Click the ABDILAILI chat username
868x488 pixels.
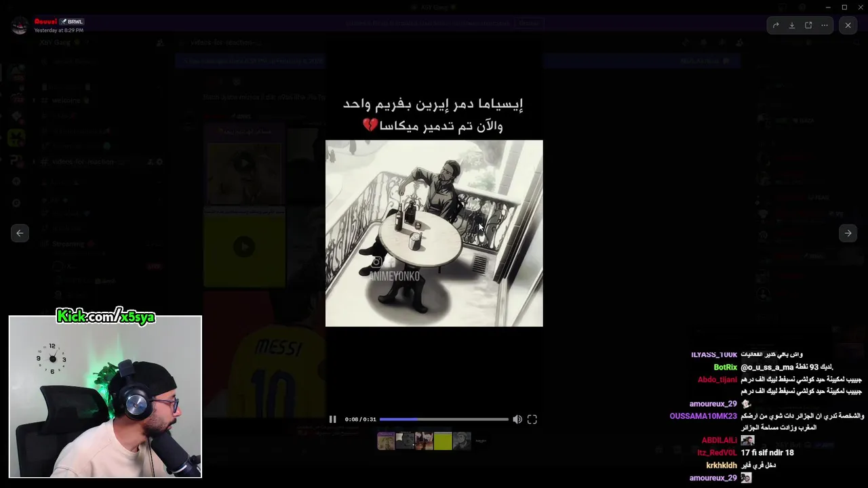[x=719, y=441]
